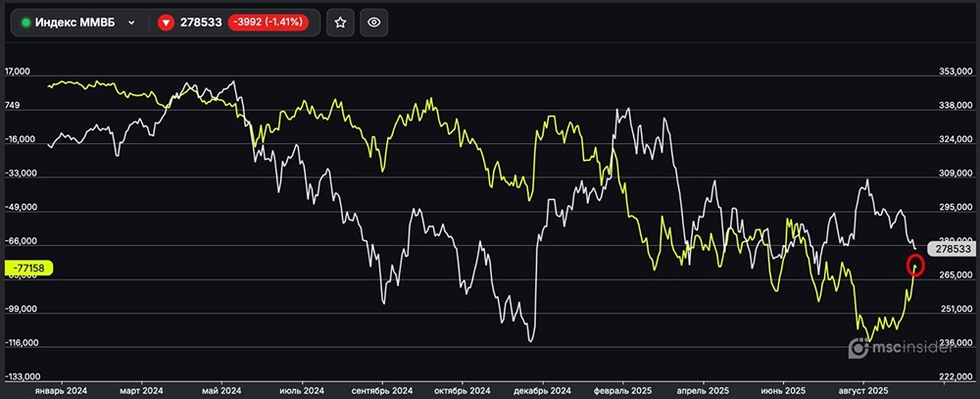Add chart to favorites with star icon
The height and width of the screenshot is (399, 980).
pyautogui.click(x=340, y=23)
